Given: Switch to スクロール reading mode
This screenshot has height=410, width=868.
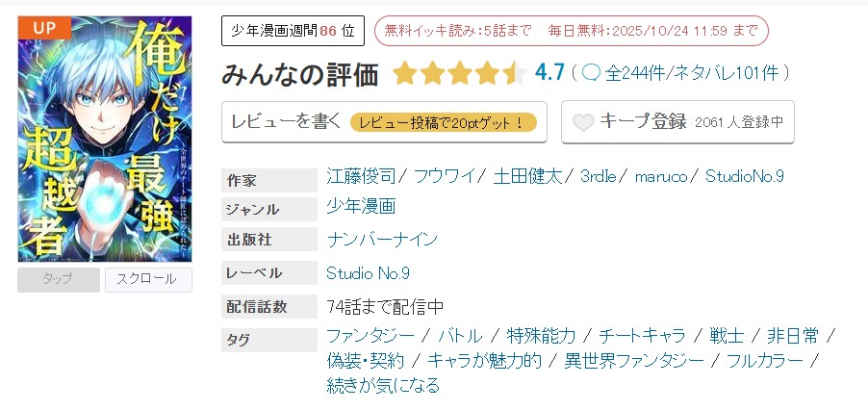Looking at the screenshot, I should [x=147, y=280].
